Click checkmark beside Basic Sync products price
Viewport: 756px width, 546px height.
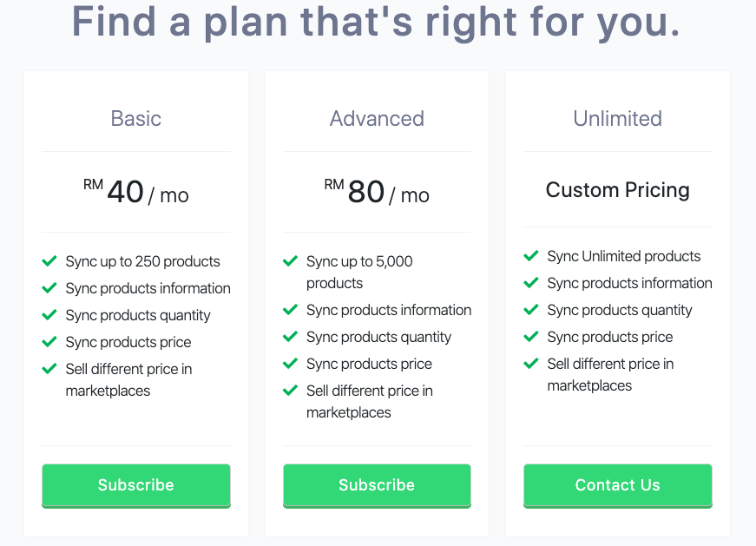(49, 342)
